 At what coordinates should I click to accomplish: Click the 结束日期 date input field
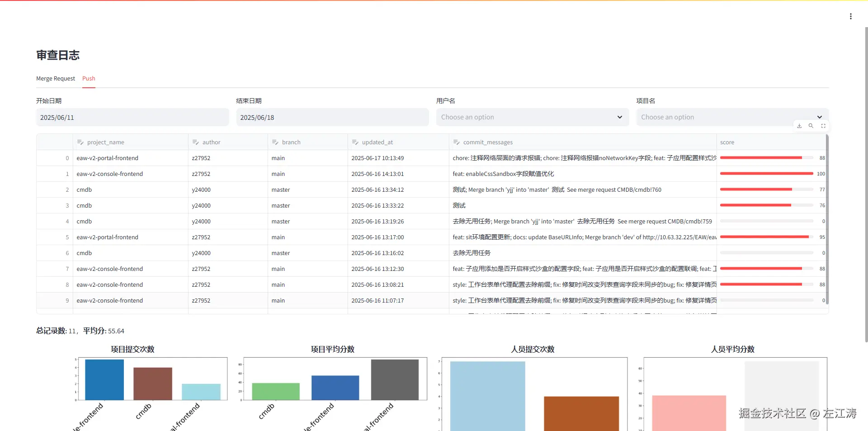[x=333, y=117]
